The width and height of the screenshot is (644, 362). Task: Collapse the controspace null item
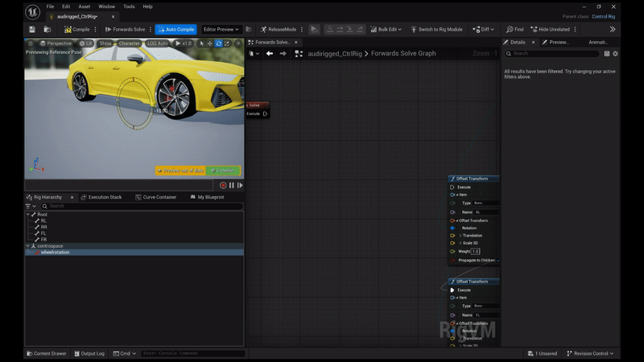pyautogui.click(x=28, y=246)
